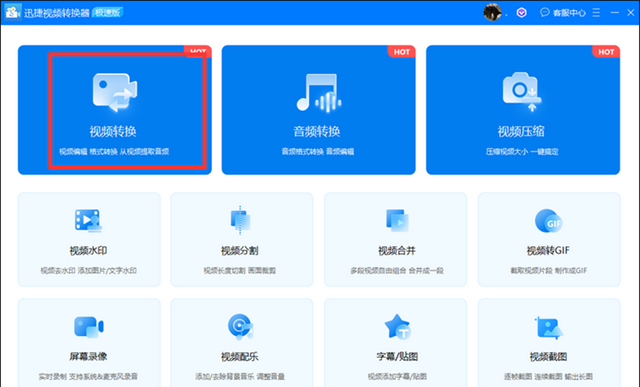Click the 视频分割 split icon
Image resolution: width=640 pixels, height=387 pixels.
(240, 220)
